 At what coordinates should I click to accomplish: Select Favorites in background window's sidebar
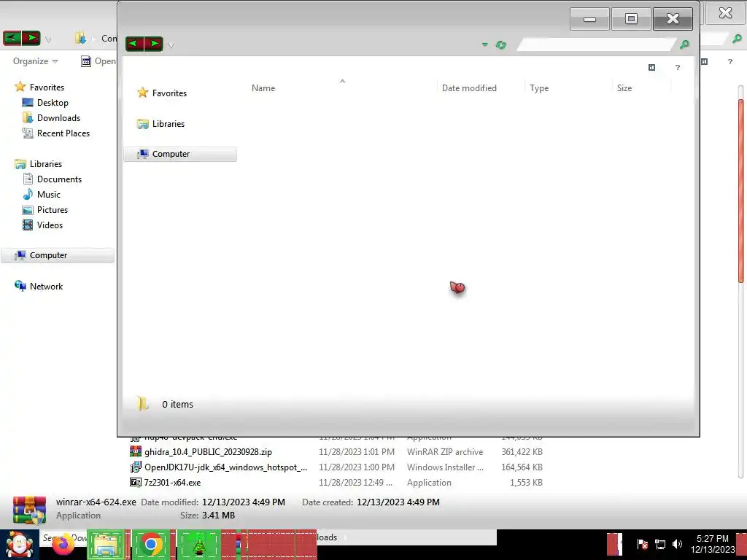click(39, 87)
